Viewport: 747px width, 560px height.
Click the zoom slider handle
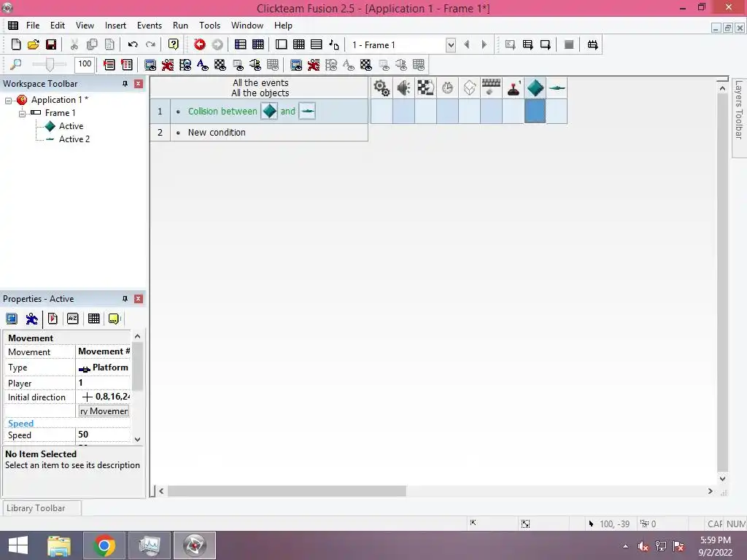[x=50, y=64]
